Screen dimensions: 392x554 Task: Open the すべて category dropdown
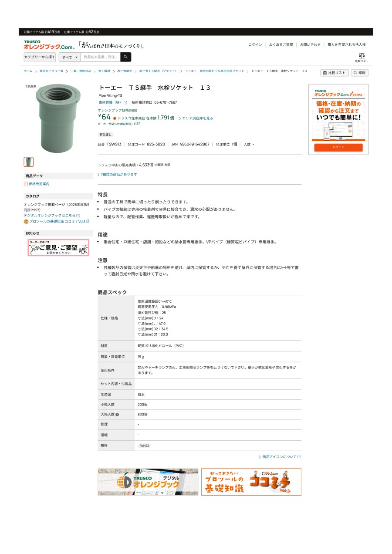(x=70, y=57)
